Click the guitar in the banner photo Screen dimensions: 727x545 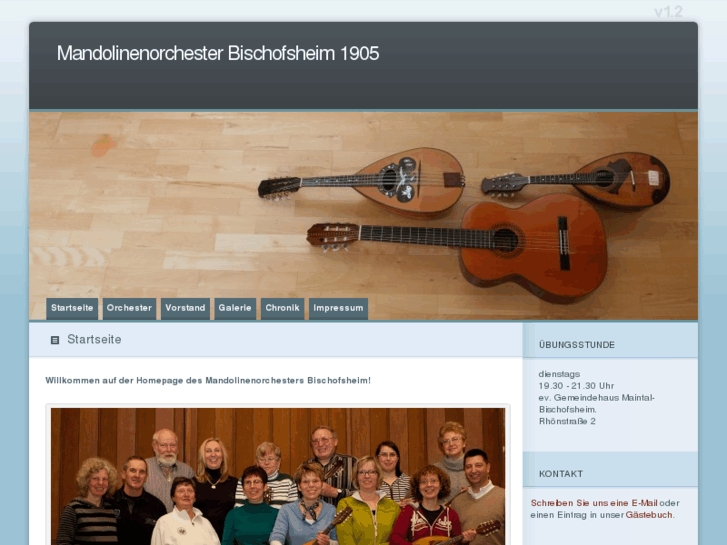click(x=457, y=247)
